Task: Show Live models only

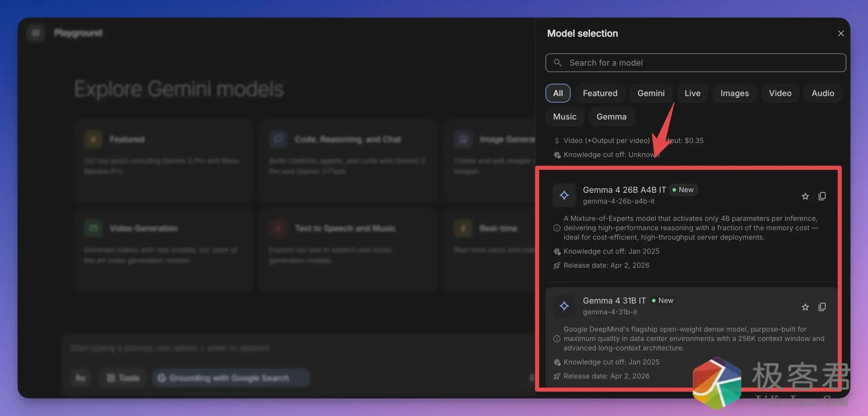Action: [692, 93]
